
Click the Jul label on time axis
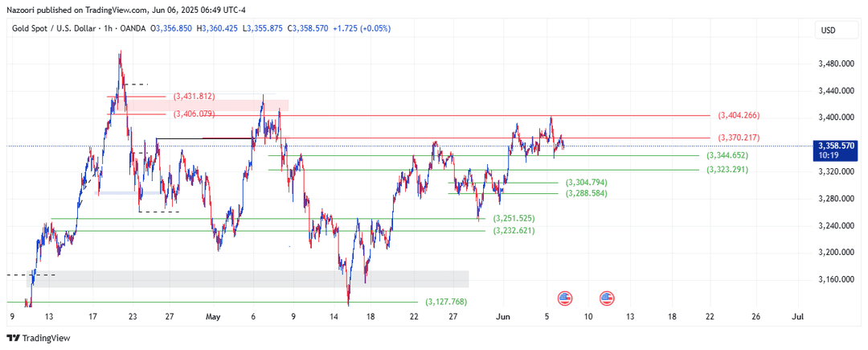click(798, 317)
